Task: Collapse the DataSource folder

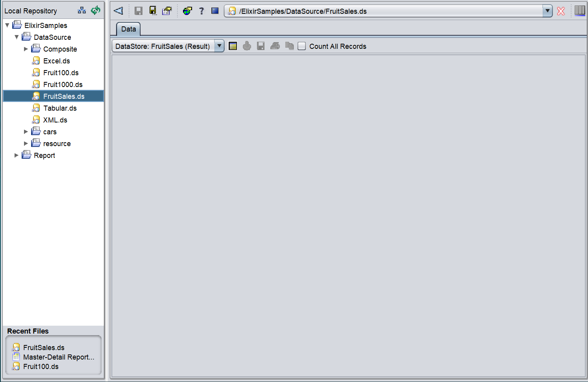Action: 17,37
